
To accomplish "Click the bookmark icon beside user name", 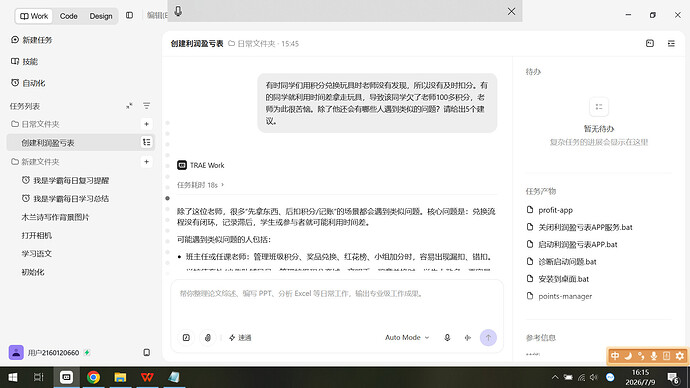I will pyautogui.click(x=147, y=352).
